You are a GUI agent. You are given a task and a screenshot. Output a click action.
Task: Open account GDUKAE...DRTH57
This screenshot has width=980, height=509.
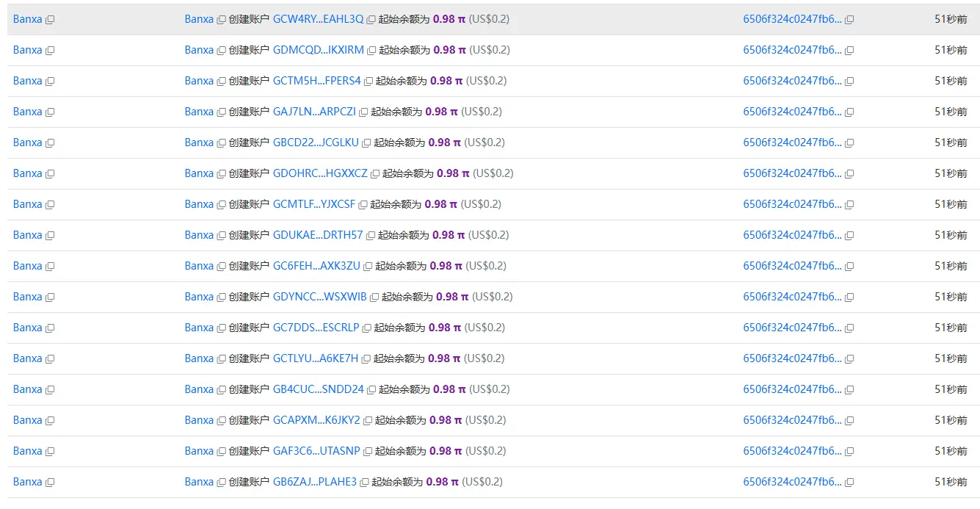[x=318, y=235]
